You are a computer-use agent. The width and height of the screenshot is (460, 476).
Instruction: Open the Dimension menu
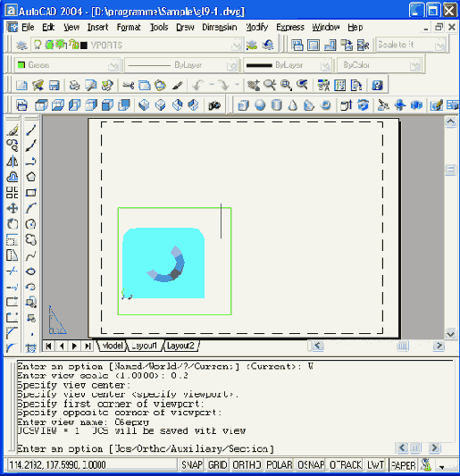click(219, 28)
